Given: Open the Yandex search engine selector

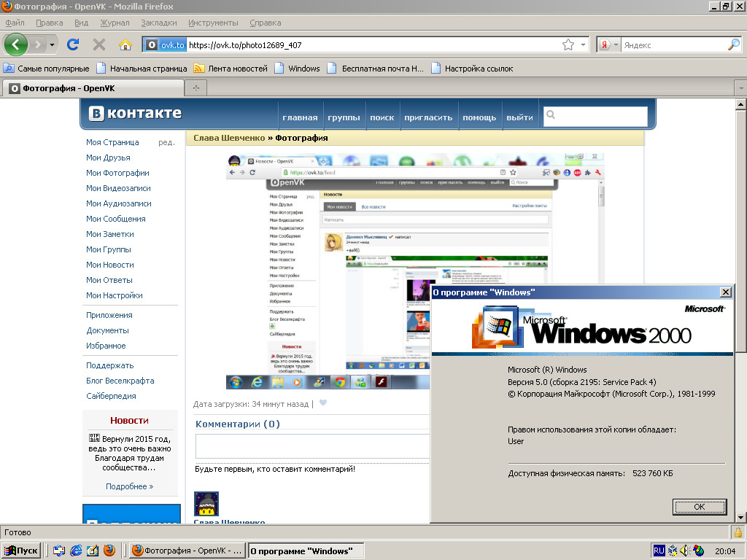Looking at the screenshot, I should click(609, 44).
